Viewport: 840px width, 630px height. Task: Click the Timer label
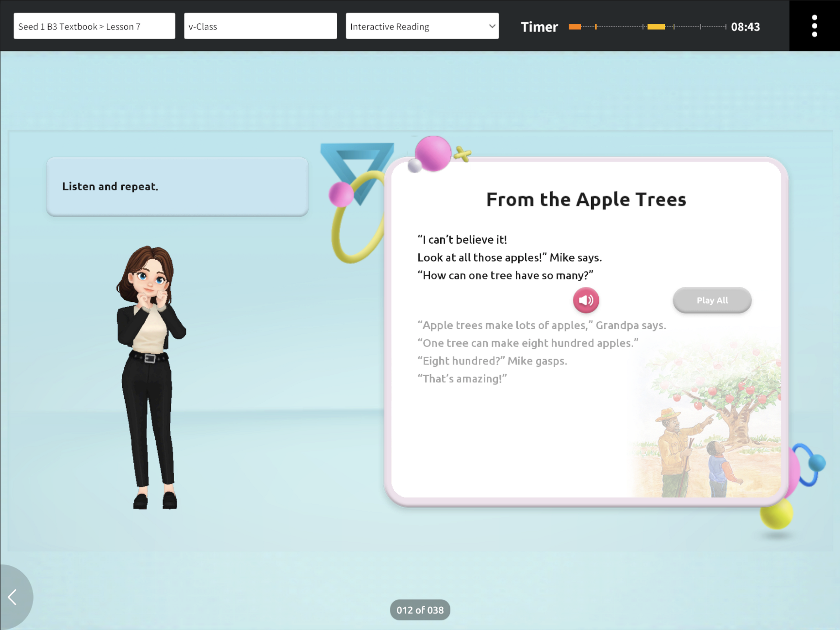(x=539, y=26)
